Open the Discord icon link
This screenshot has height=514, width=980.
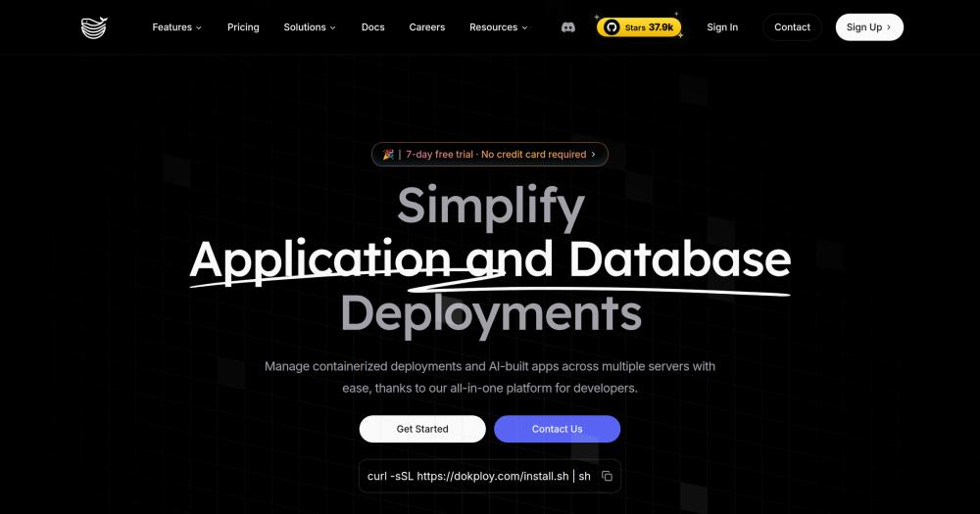tap(568, 27)
